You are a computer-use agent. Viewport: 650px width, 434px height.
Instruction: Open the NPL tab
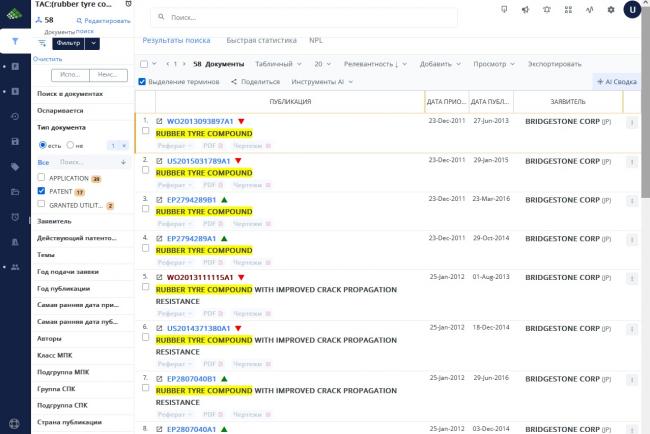tap(316, 40)
